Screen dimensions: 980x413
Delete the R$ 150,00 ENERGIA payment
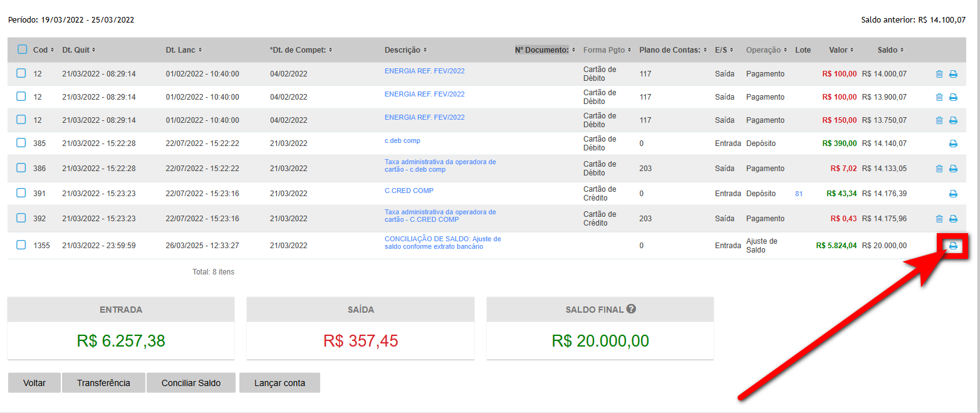pos(939,120)
